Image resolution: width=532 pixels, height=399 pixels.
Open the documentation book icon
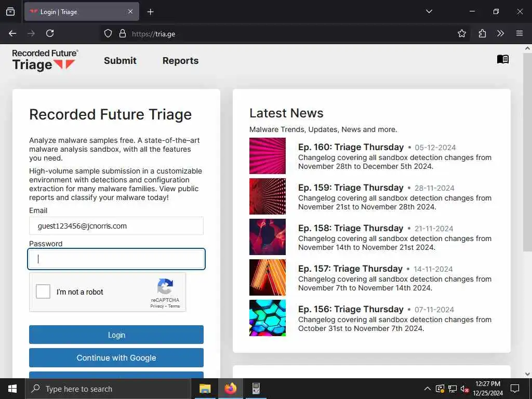tap(503, 59)
